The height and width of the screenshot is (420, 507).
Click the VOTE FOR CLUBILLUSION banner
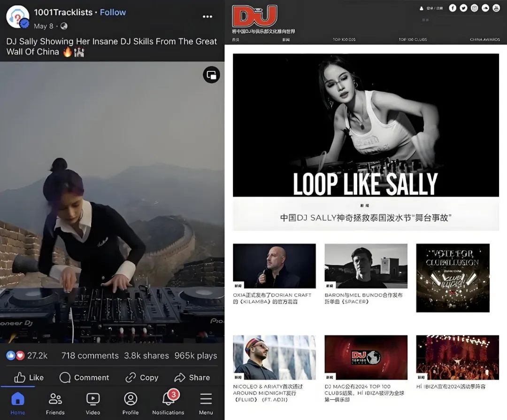tap(453, 278)
